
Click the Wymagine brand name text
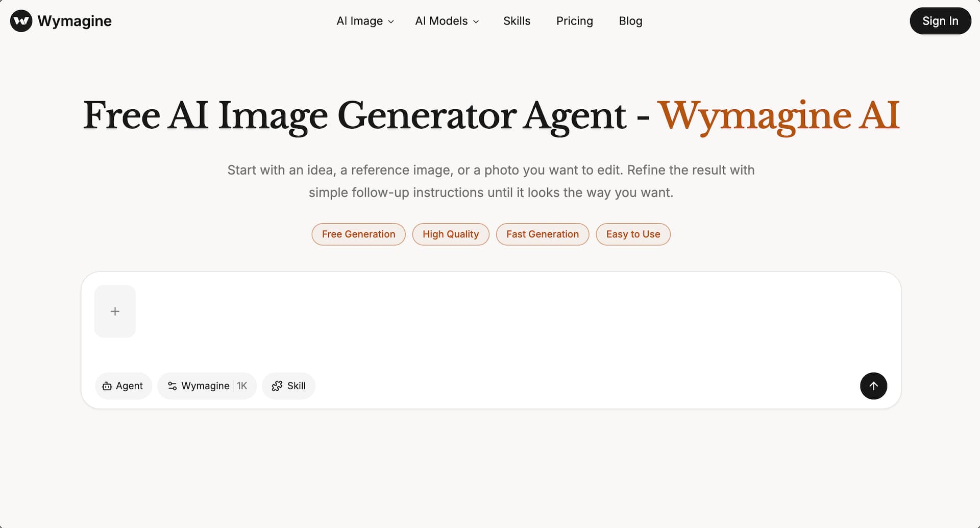[75, 21]
